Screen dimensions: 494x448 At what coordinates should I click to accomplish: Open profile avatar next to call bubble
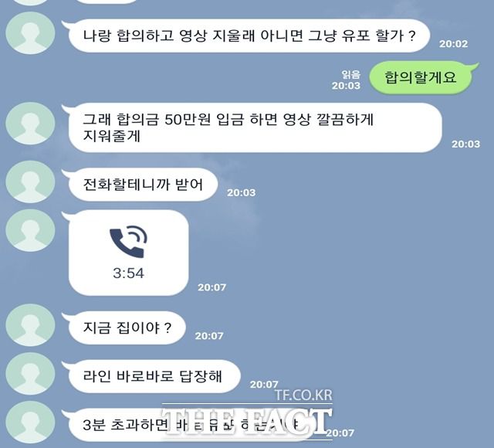click(x=30, y=230)
